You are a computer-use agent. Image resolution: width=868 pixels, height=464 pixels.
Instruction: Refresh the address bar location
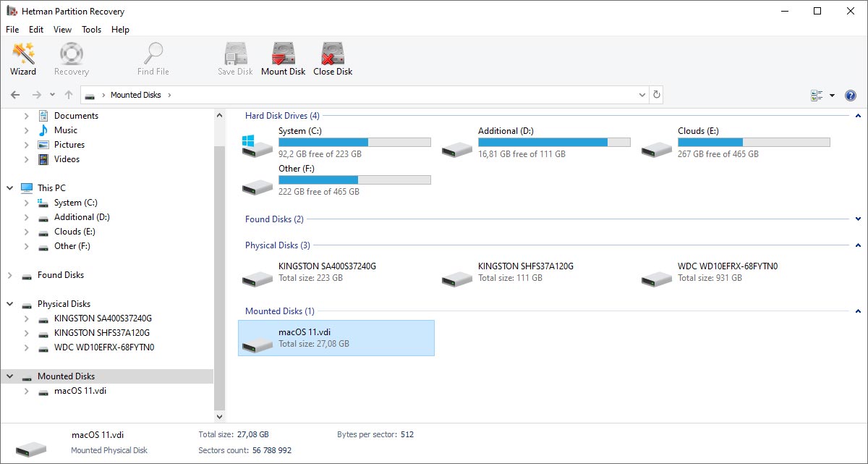[x=657, y=95]
